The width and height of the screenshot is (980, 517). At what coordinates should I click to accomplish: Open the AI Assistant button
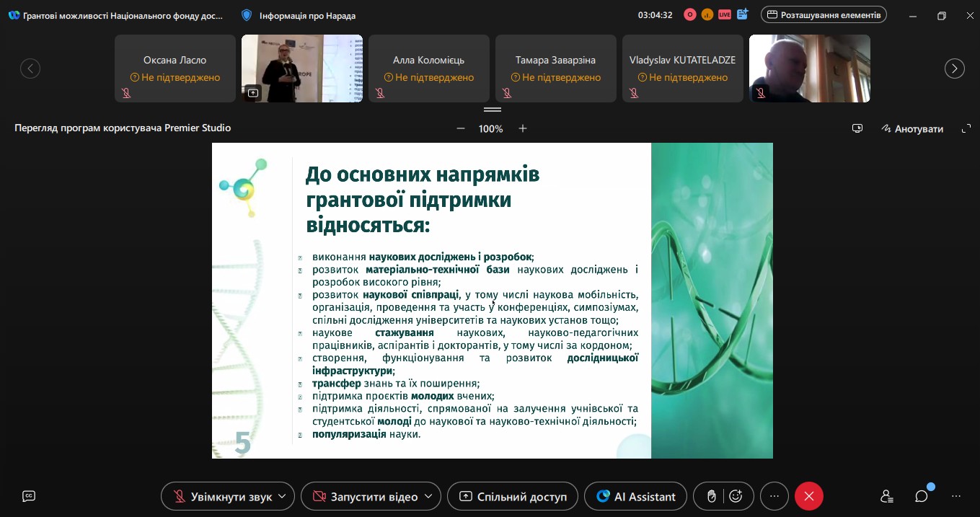tap(635, 496)
